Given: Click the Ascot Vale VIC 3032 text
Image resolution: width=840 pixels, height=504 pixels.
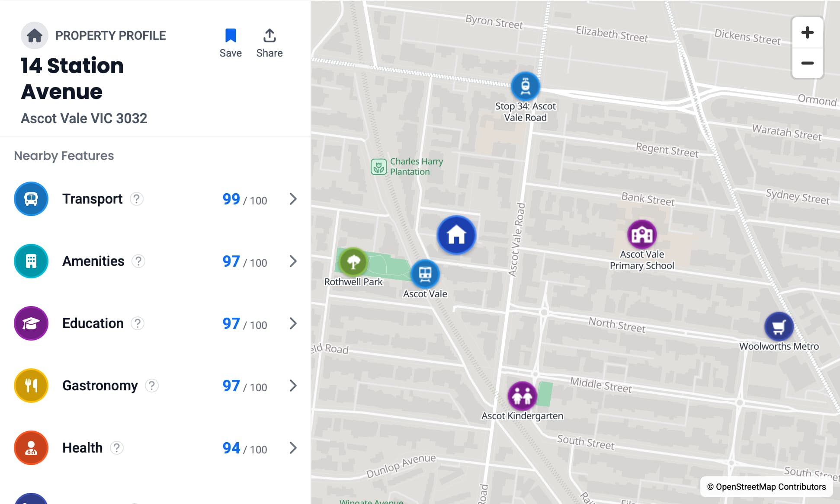Looking at the screenshot, I should point(84,118).
